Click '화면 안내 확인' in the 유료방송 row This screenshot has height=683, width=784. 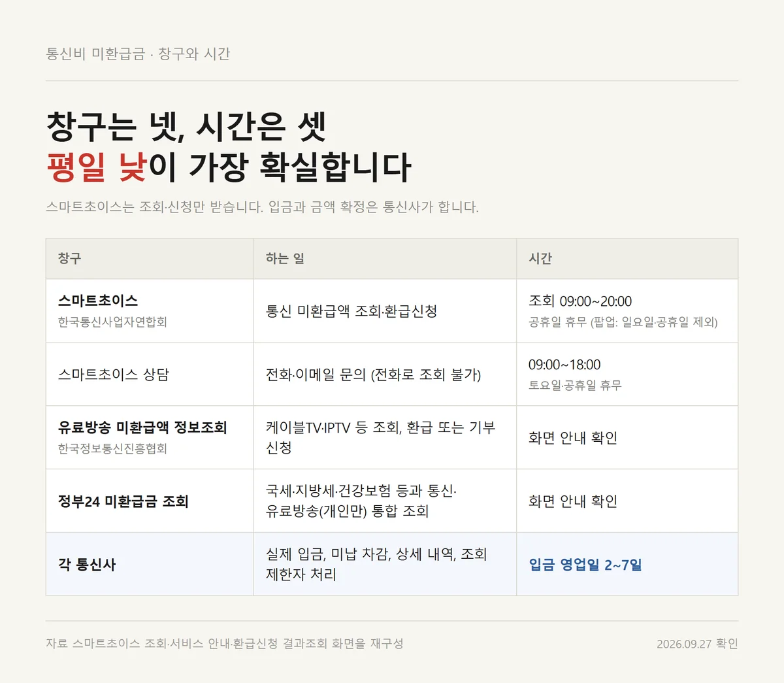click(x=573, y=438)
